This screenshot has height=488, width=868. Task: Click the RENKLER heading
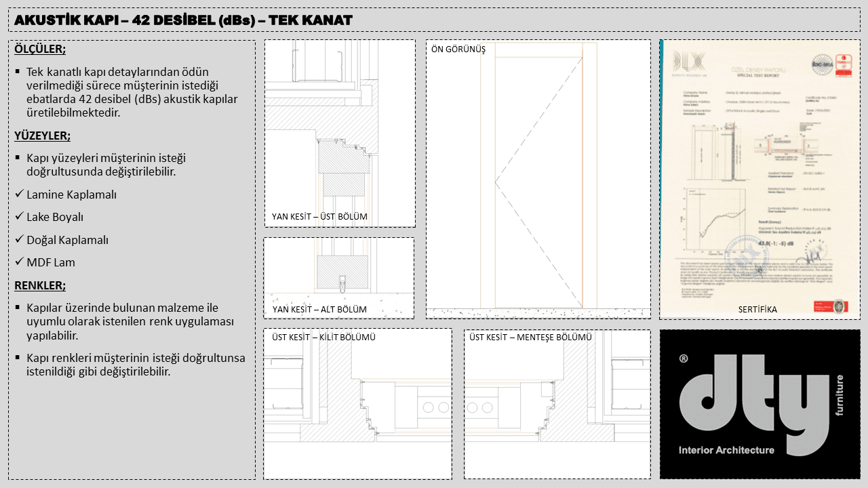(40, 285)
